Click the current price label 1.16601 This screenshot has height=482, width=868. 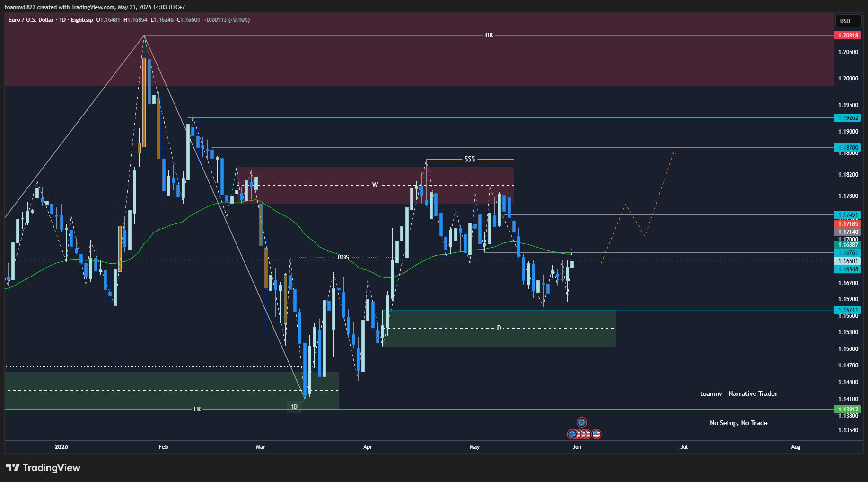[848, 261]
